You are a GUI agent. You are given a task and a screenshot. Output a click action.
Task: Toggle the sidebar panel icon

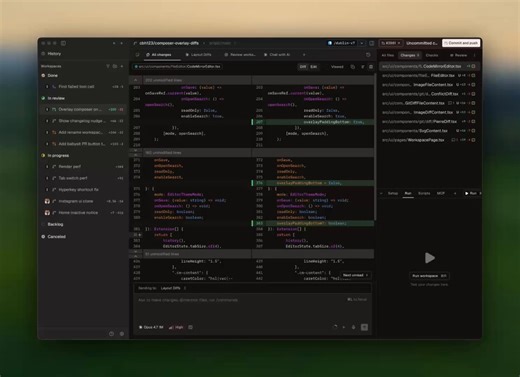tap(63, 43)
